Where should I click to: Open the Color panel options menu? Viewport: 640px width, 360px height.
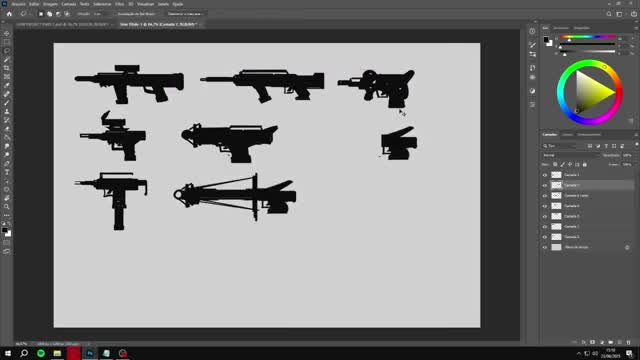pos(636,28)
